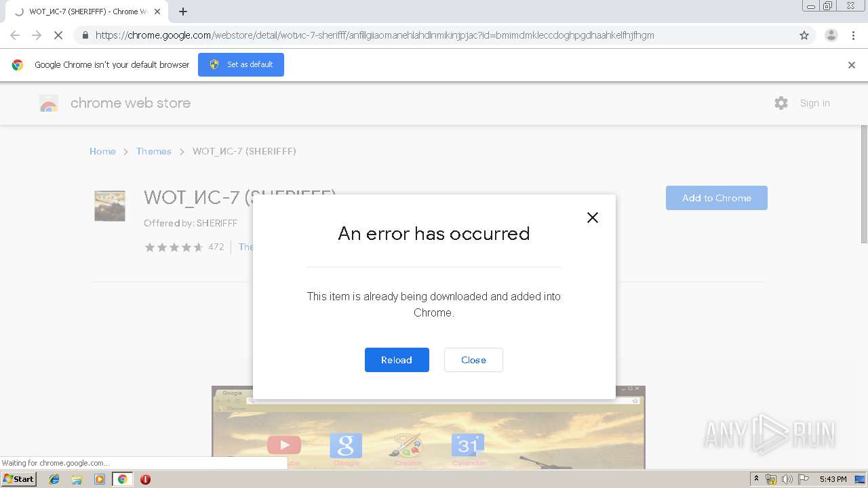
Task: Click the WOT theme thumbnail icon
Action: pyautogui.click(x=110, y=206)
